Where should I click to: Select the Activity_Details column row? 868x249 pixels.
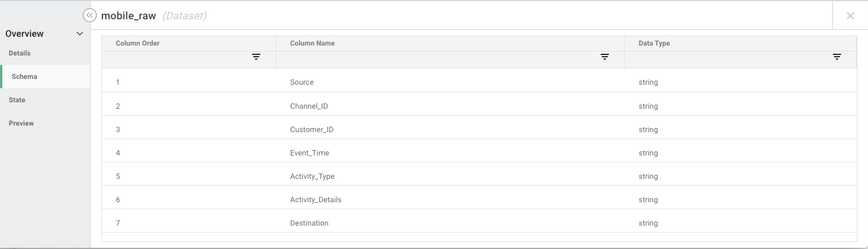[316, 200]
